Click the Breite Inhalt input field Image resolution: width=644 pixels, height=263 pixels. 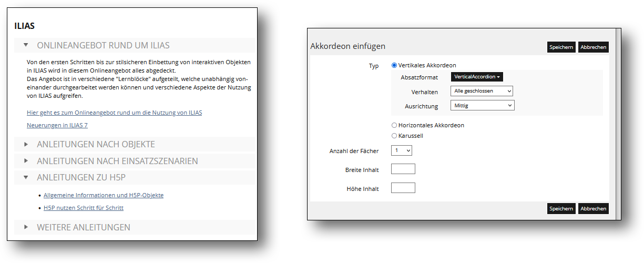pyautogui.click(x=403, y=169)
